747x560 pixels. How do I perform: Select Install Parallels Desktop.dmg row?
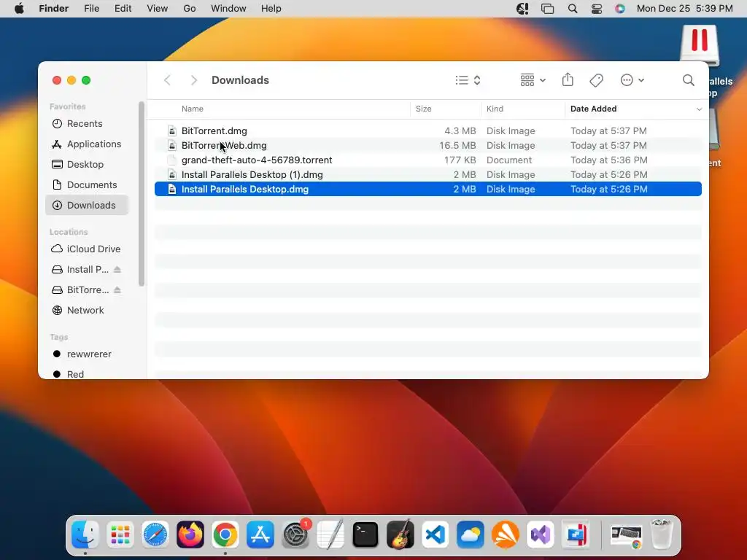(427, 190)
